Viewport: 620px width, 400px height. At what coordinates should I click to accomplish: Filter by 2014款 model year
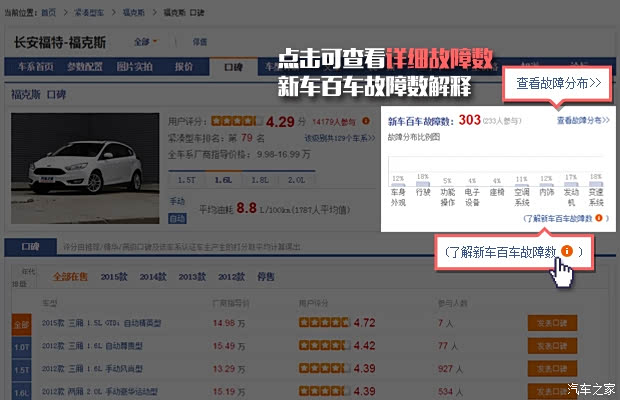tap(153, 277)
